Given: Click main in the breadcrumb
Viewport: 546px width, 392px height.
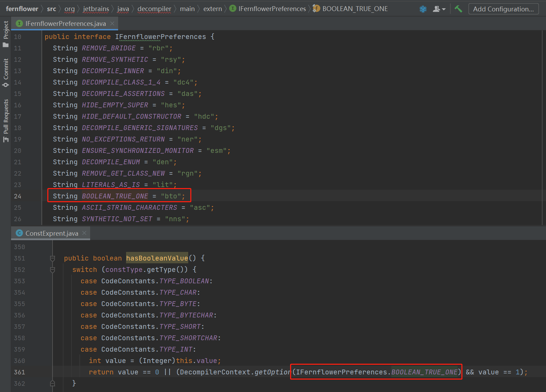Looking at the screenshot, I should pyautogui.click(x=187, y=9).
